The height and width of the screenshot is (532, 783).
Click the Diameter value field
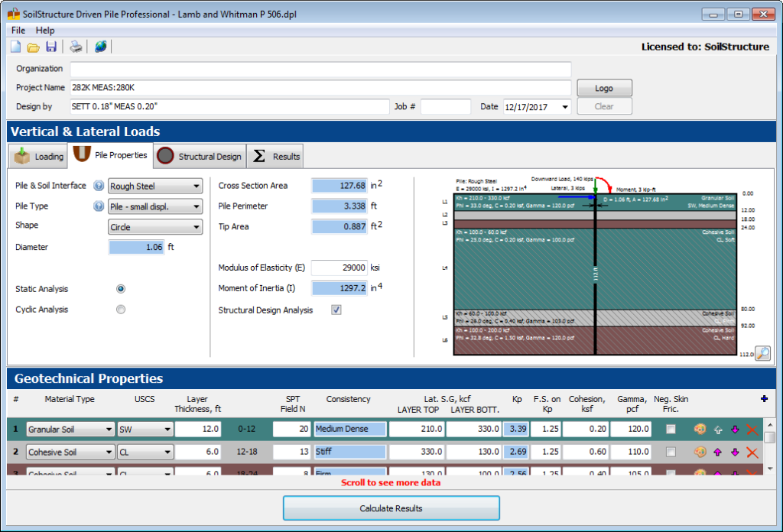point(136,247)
